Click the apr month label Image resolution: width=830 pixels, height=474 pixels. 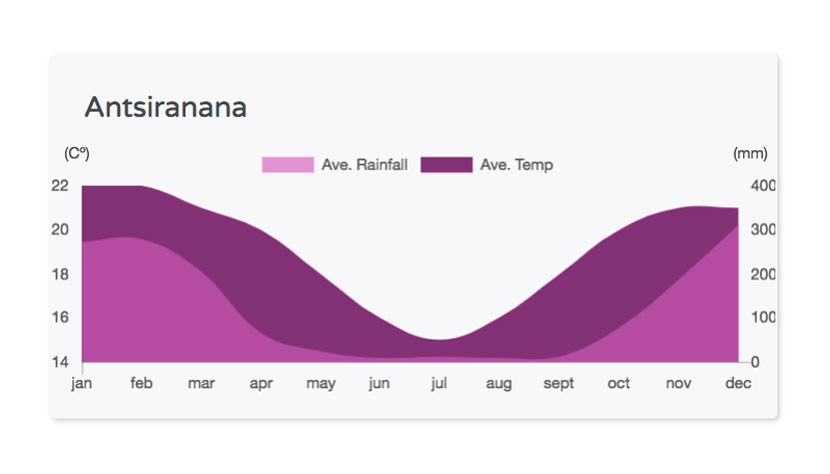point(261,383)
